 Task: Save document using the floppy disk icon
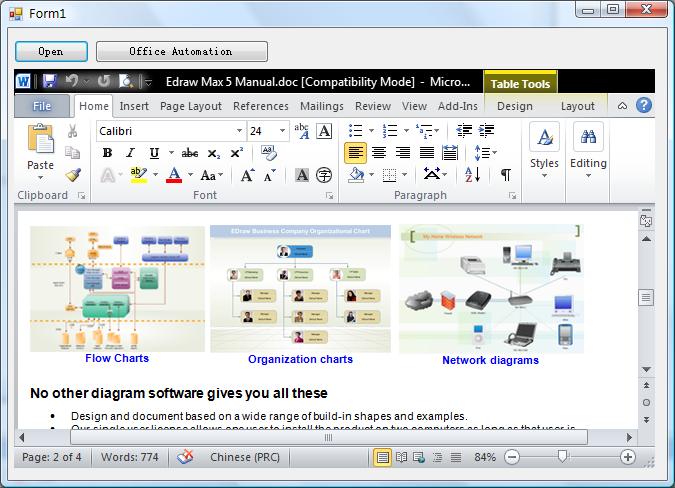pos(49,81)
